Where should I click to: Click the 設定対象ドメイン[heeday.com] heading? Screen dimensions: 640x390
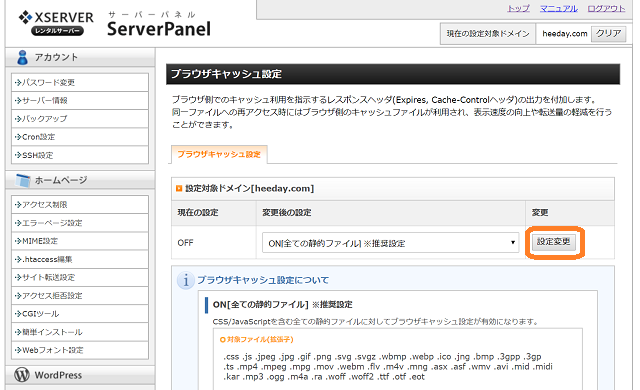click(x=250, y=188)
